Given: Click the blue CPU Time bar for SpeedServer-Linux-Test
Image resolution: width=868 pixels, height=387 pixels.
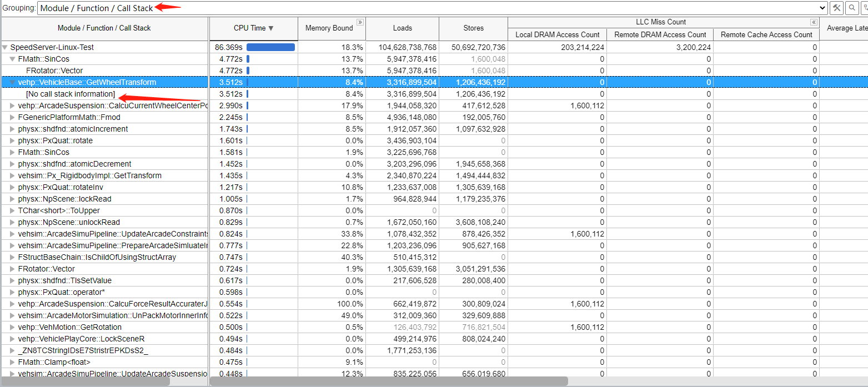Looking at the screenshot, I should (x=270, y=47).
